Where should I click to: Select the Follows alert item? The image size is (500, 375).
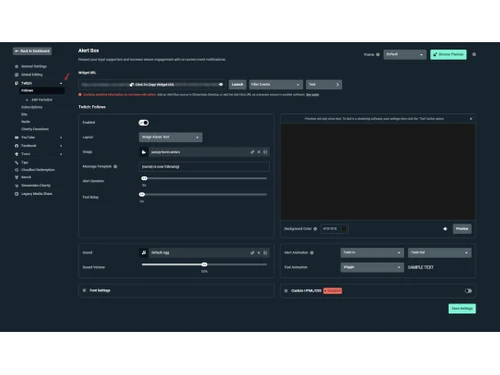(x=42, y=91)
